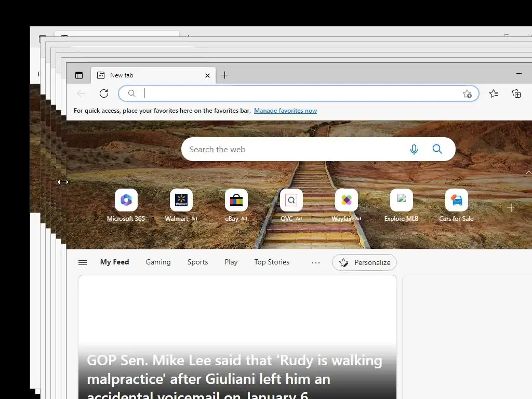The height and width of the screenshot is (399, 532).
Task: Switch to the Gaming tab
Action: coord(158,262)
